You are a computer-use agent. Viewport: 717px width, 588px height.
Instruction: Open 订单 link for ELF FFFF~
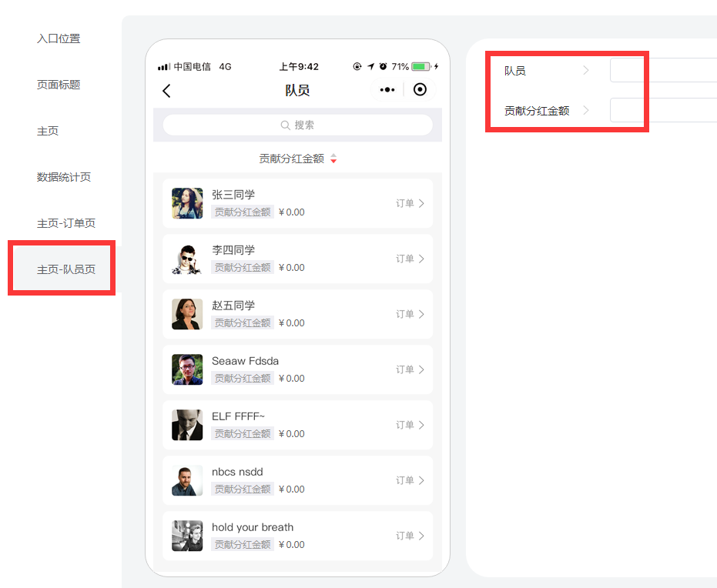coord(410,425)
